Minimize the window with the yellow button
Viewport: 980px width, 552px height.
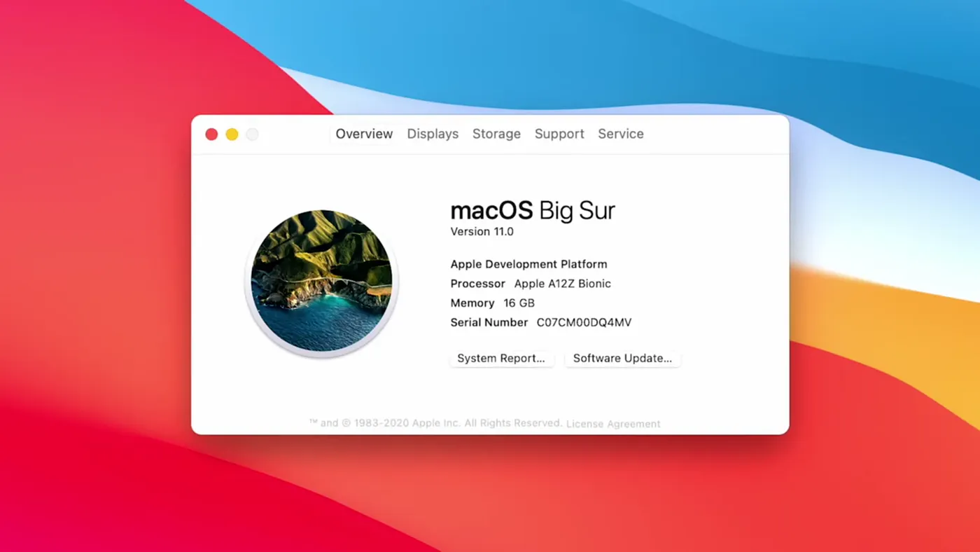[x=232, y=134]
